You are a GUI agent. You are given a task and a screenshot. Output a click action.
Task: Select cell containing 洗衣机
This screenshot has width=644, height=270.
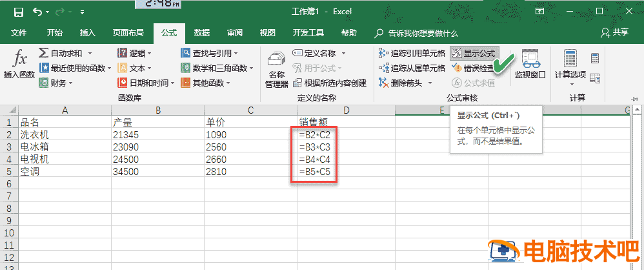(65, 134)
